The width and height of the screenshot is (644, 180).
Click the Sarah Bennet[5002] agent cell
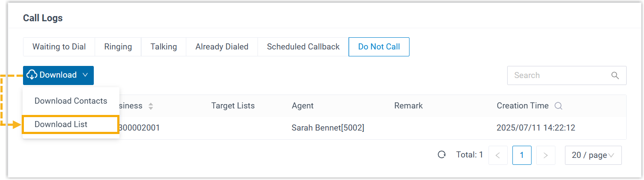[328, 128]
